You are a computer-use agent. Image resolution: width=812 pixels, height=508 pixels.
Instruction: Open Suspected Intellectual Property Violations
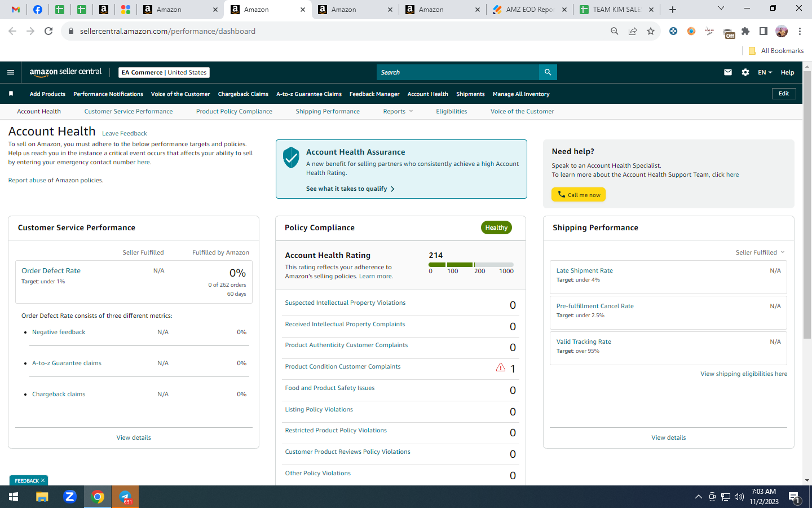click(x=345, y=303)
